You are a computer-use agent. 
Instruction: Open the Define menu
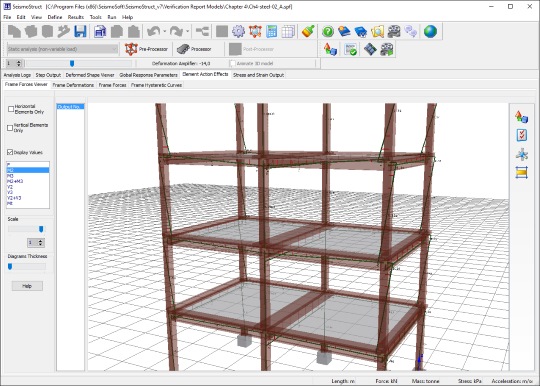(x=55, y=17)
